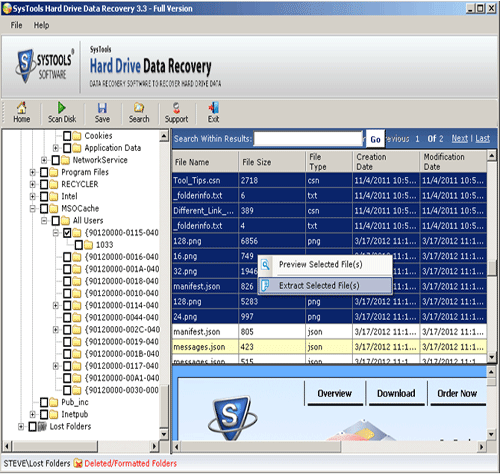This screenshot has width=500, height=475.
Task: Expand the Inetpub node
Action: (x=32, y=414)
